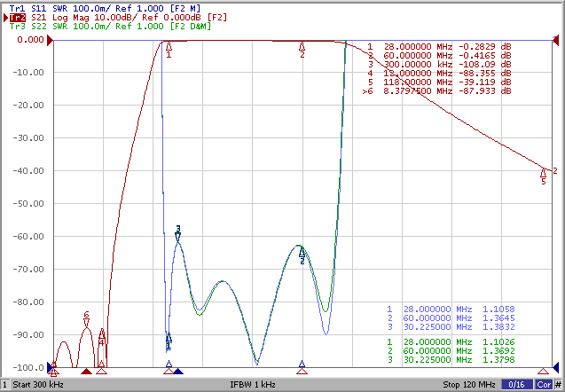The height and width of the screenshot is (392, 565).
Task: Click the blue reference triangle next to -100.0
Action: (x=50, y=367)
